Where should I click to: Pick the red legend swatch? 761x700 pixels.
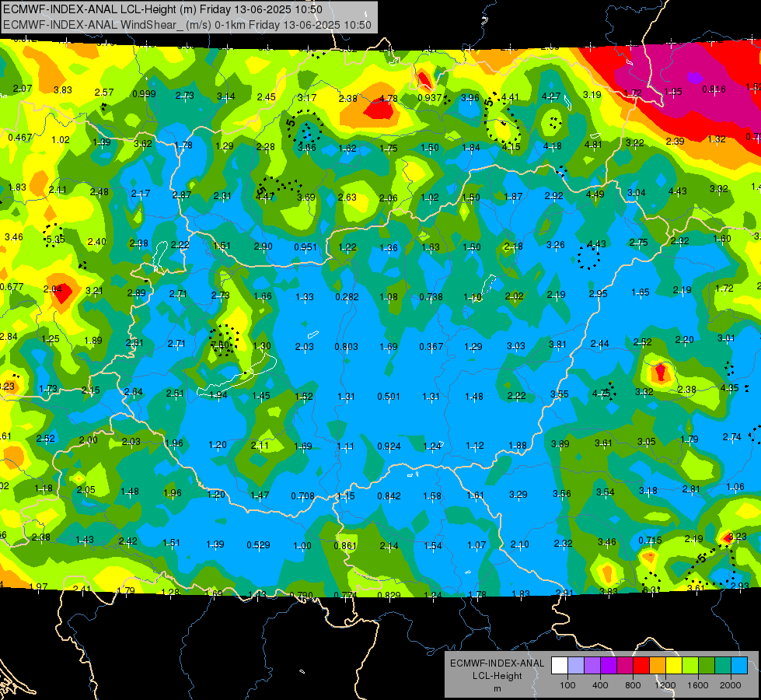641,666
